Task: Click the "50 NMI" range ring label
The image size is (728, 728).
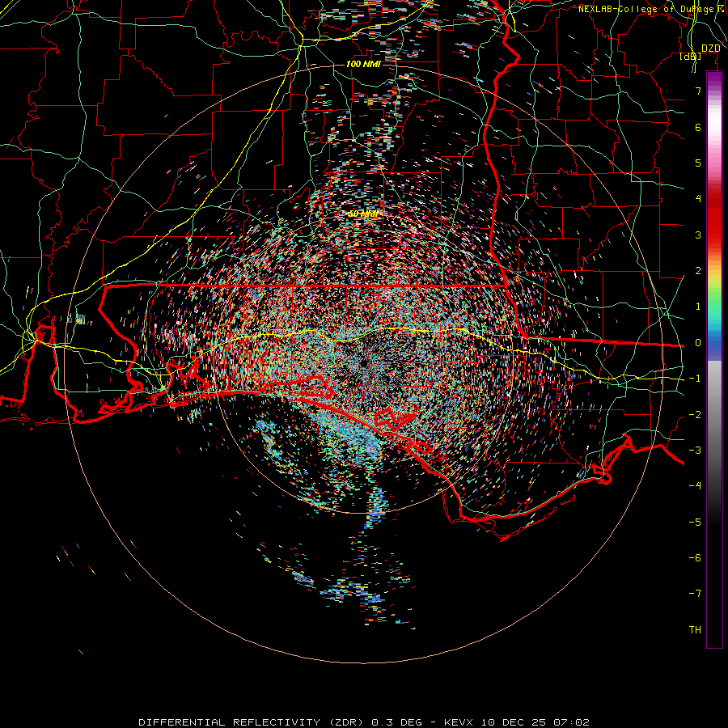Action: pos(363,214)
